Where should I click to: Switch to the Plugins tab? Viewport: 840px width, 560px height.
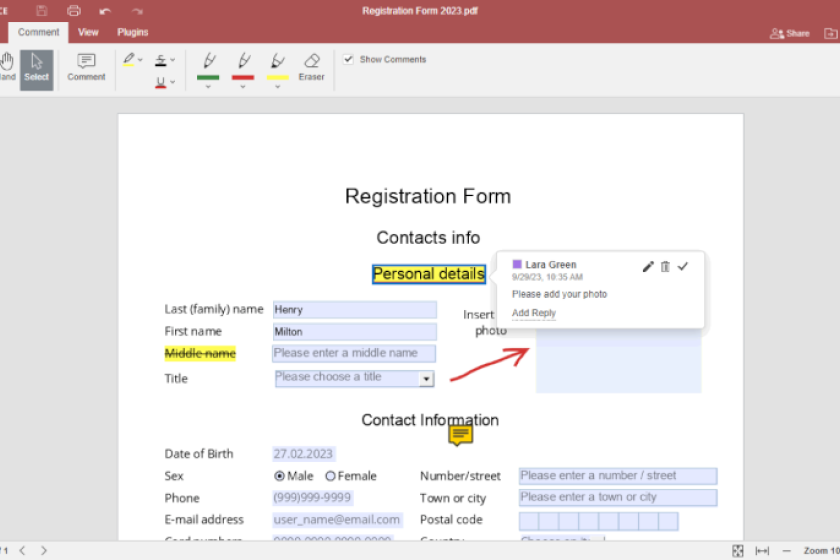(133, 32)
